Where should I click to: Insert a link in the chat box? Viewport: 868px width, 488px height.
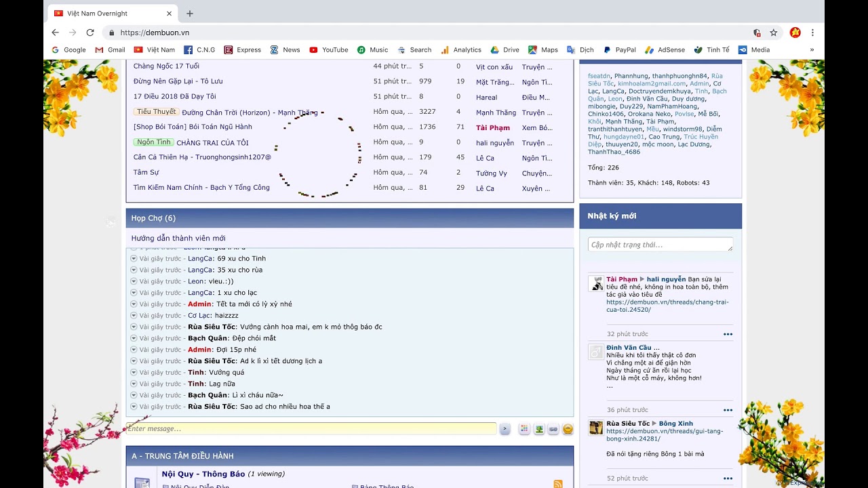pyautogui.click(x=553, y=429)
